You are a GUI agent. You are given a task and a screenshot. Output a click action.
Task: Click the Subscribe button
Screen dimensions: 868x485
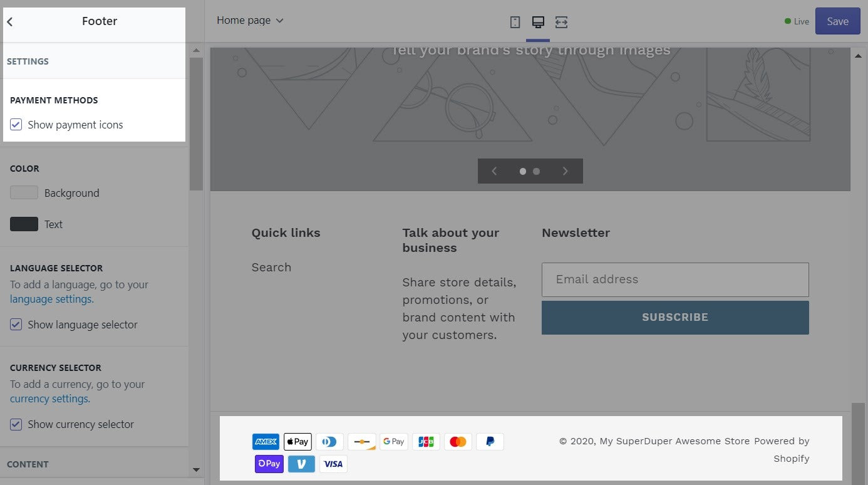[x=675, y=317]
